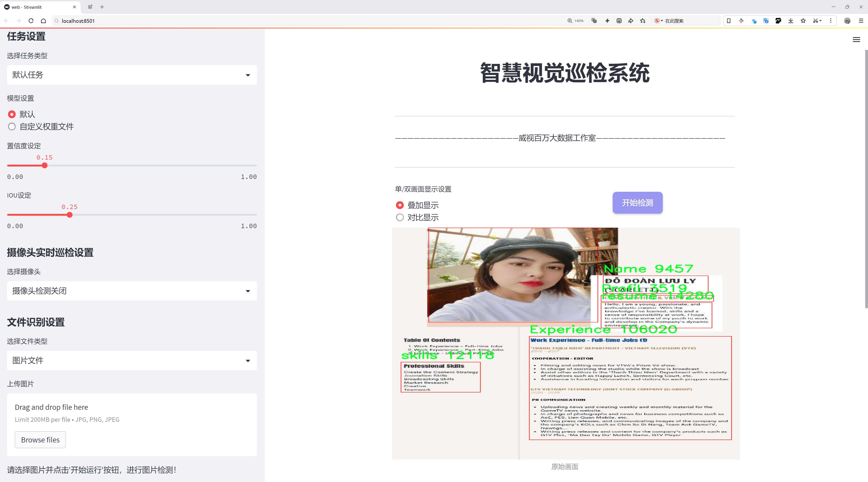Screen dimensions: 868x482
Task: Click the 模型设置 label
Action: point(20,98)
